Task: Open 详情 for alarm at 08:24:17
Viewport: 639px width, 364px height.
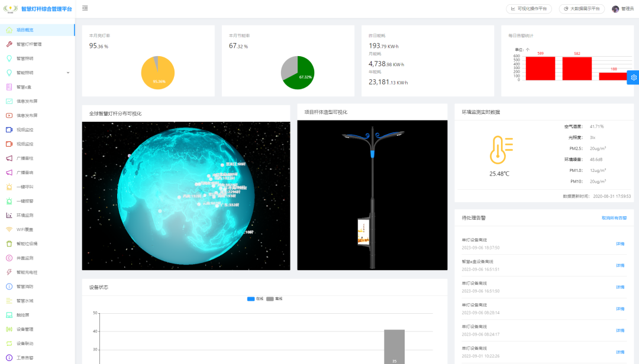Action: coord(620,330)
